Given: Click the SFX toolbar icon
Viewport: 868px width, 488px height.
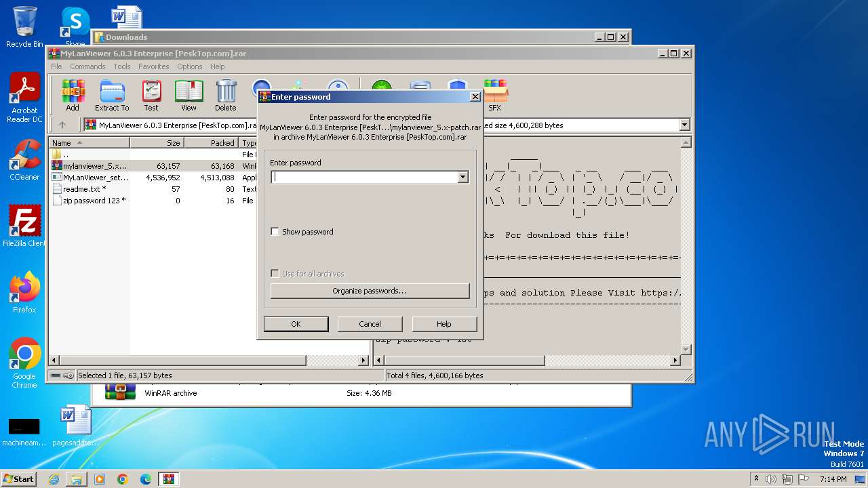Looking at the screenshot, I should point(495,95).
